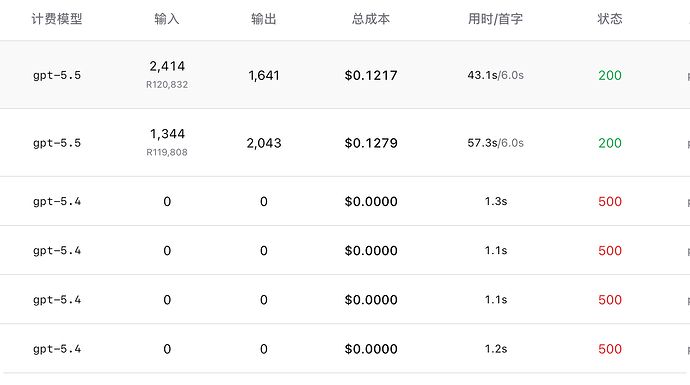
Task: Click the 输入 column header
Action: 167,19
